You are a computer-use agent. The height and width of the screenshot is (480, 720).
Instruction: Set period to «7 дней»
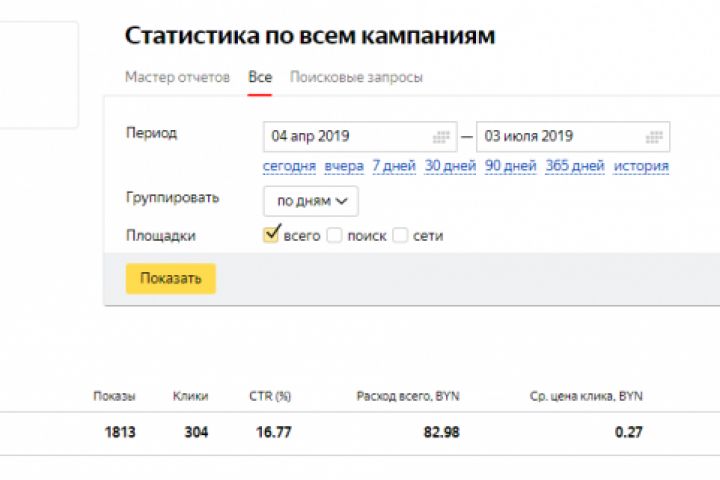394,166
